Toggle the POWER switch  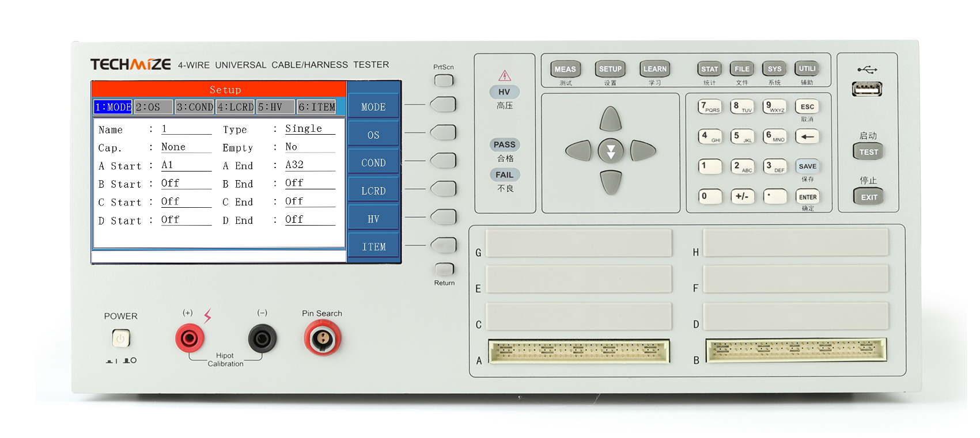click(x=121, y=338)
